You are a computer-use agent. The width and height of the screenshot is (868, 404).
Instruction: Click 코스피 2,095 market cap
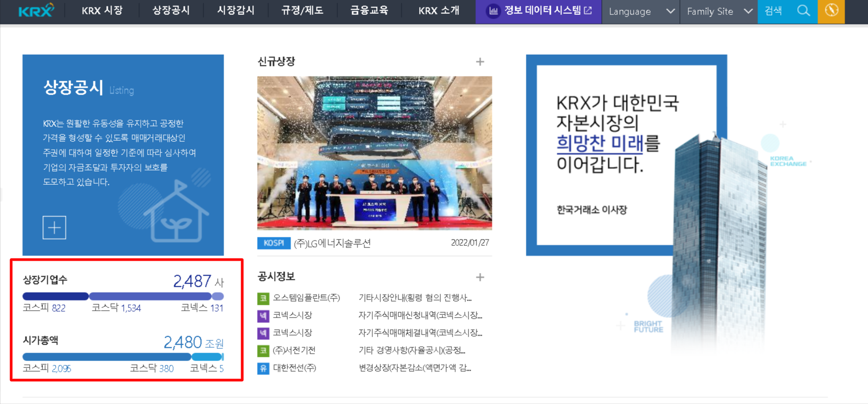tap(47, 368)
